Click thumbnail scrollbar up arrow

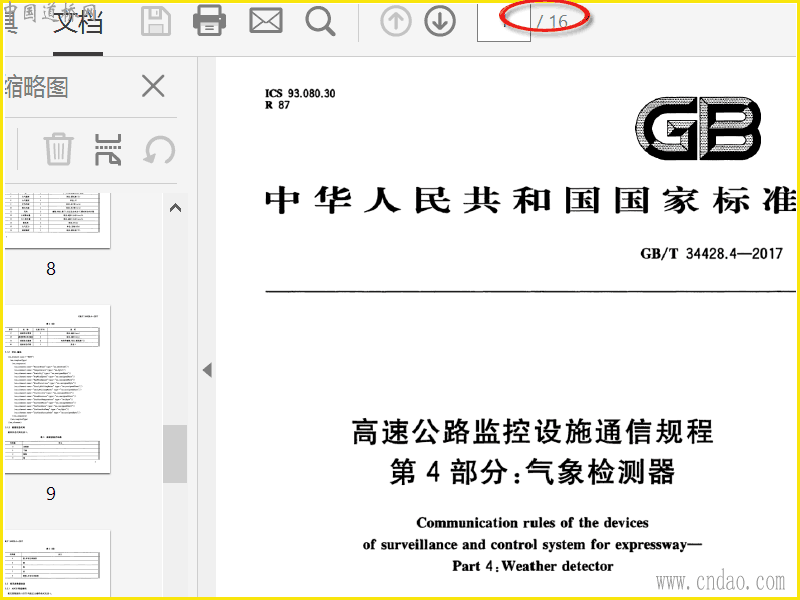coord(175,208)
